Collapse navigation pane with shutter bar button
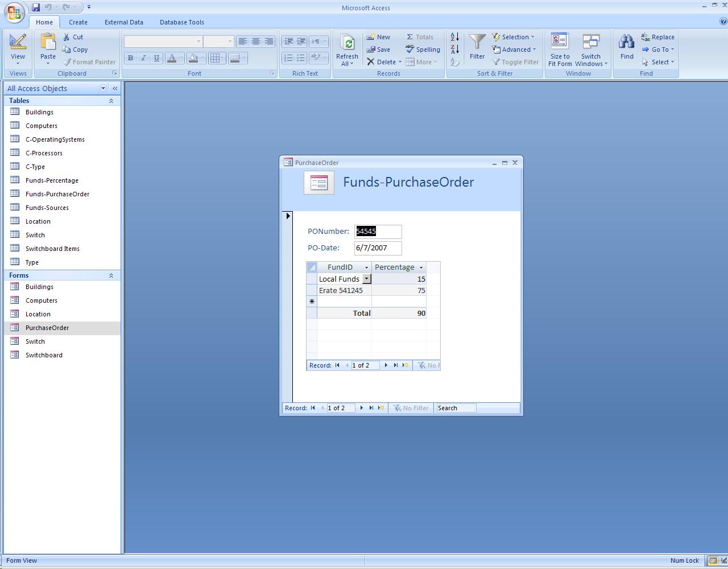Screen dimensions: 728x569 click(115, 88)
